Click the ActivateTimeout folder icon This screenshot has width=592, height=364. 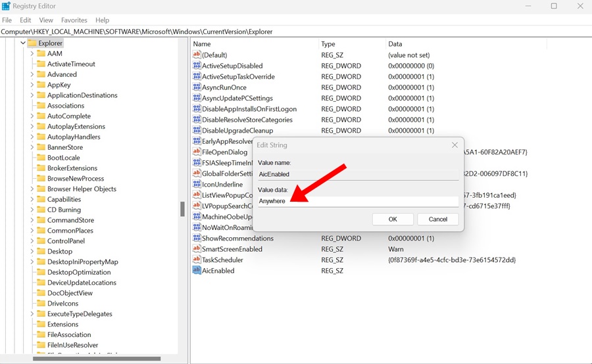[x=41, y=64]
